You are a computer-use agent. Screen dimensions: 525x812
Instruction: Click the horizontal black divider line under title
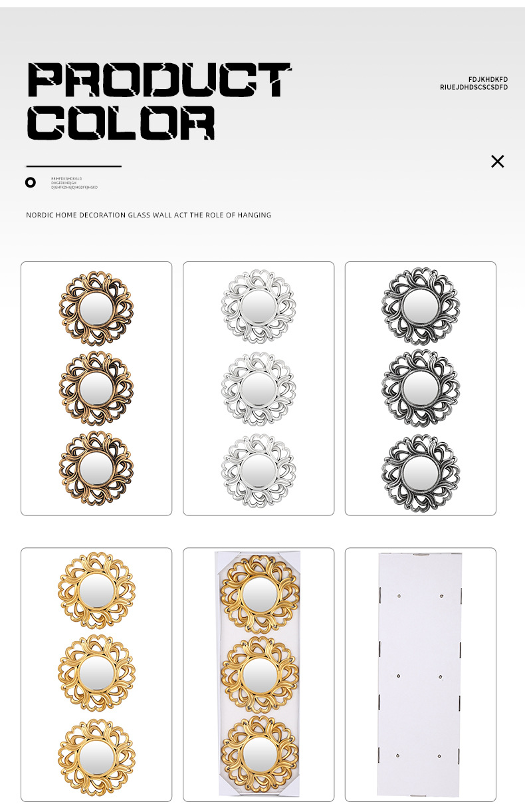[x=74, y=166]
